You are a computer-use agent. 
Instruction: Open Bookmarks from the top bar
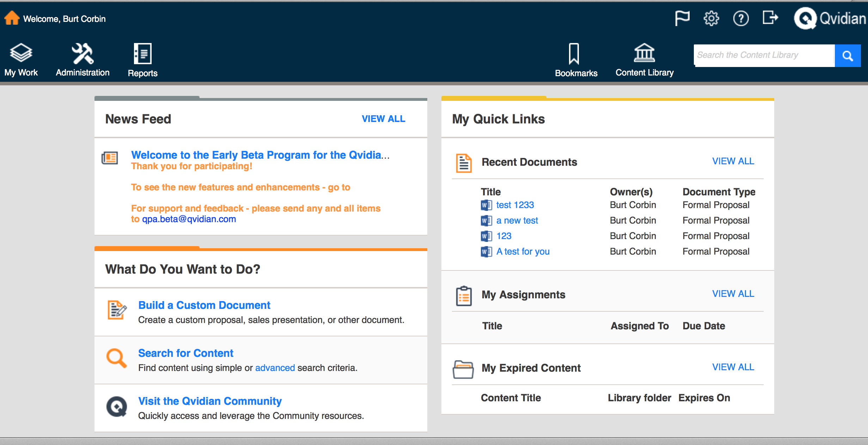click(x=576, y=60)
